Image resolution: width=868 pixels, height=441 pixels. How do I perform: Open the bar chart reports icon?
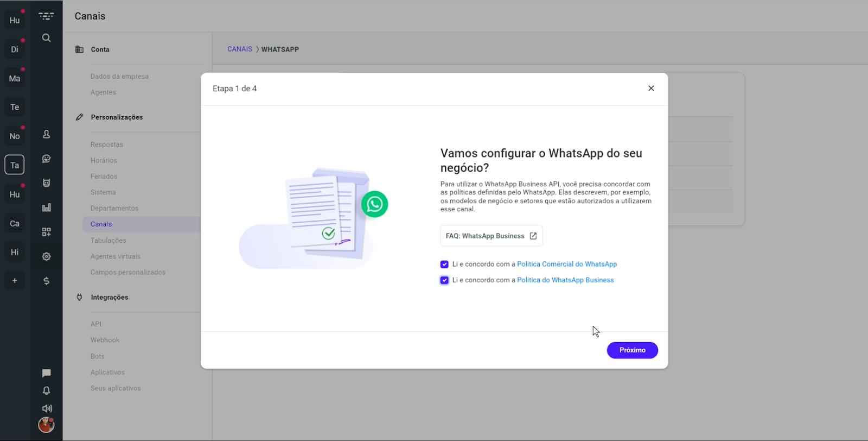[47, 207]
